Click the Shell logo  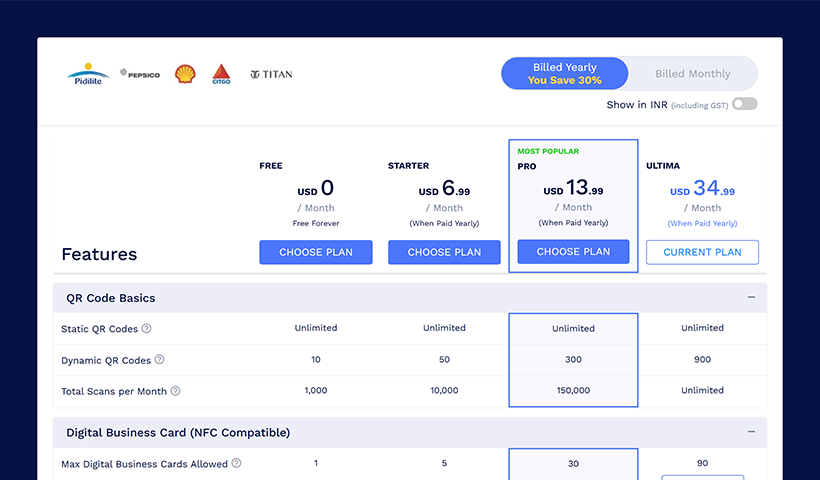pyautogui.click(x=185, y=74)
